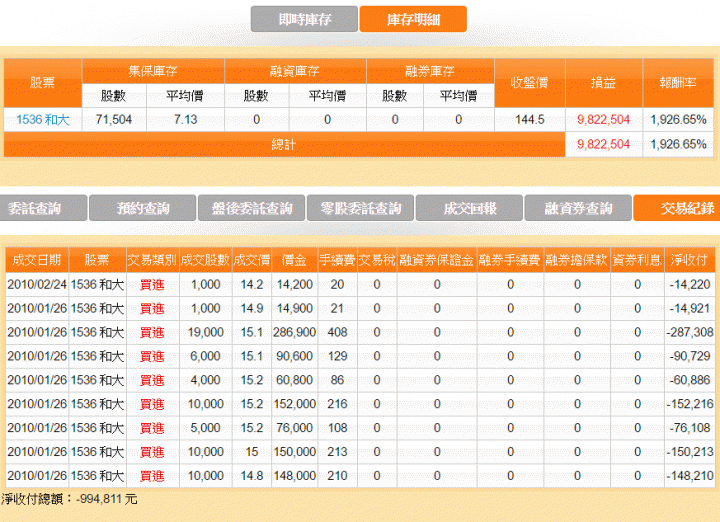Click the 集保庫存 column header
Image resolution: width=720 pixels, height=522 pixels.
153,71
